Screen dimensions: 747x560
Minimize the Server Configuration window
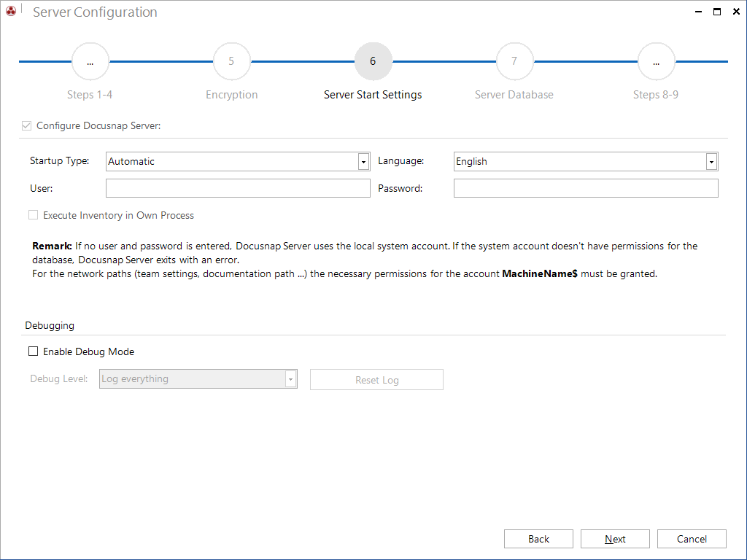tap(698, 12)
